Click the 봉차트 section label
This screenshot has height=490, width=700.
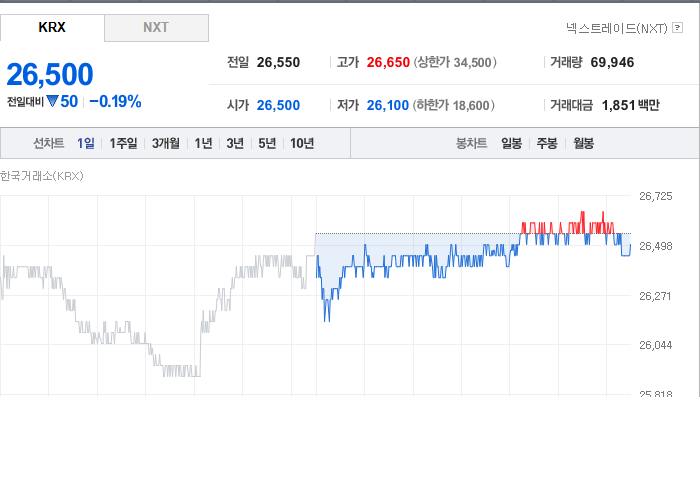click(x=471, y=143)
